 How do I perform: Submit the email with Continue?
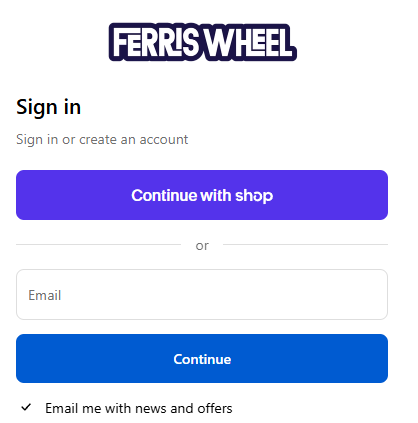(x=202, y=358)
